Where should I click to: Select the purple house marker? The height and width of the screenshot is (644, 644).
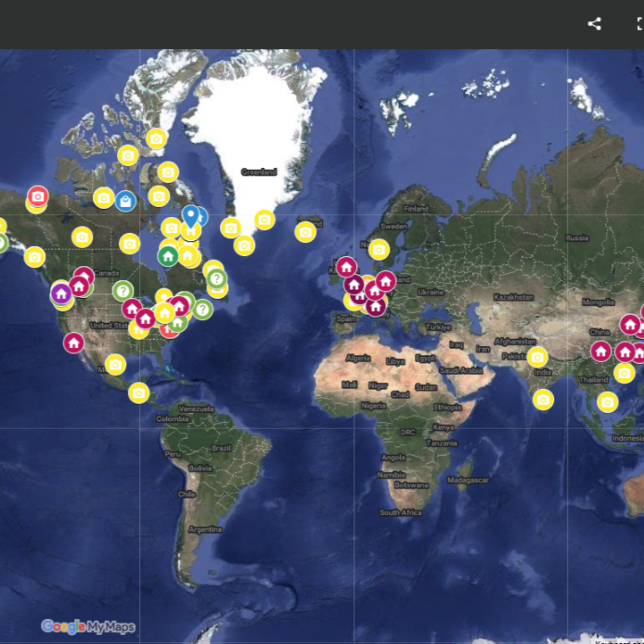(x=61, y=294)
